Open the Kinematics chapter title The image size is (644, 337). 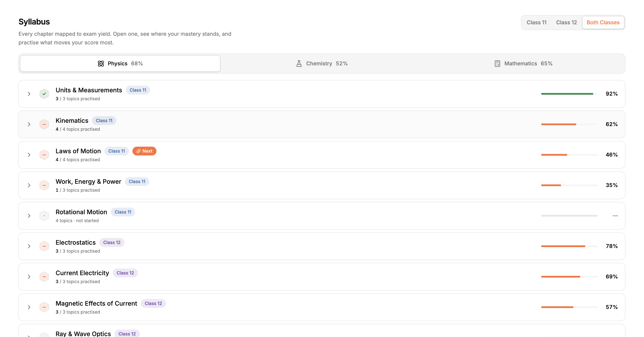(72, 121)
